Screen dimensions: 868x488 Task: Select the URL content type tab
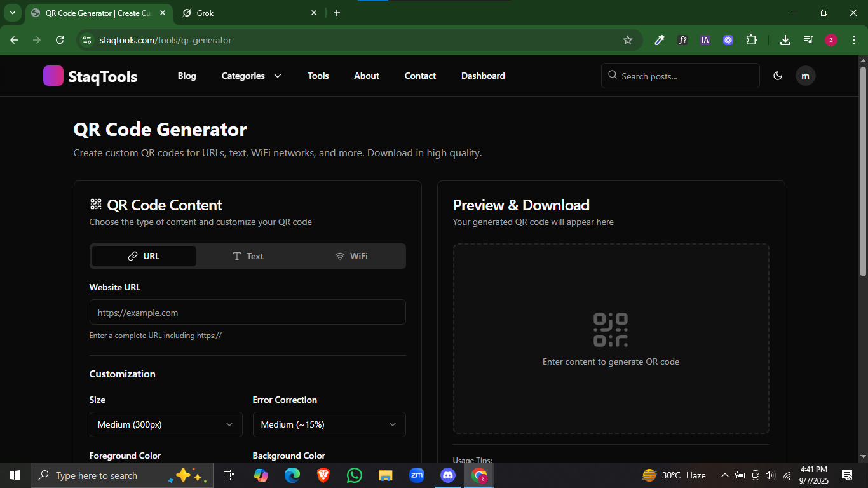(144, 256)
